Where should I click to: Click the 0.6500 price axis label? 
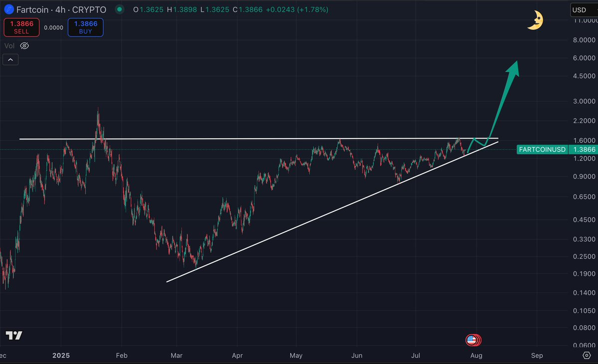point(584,196)
